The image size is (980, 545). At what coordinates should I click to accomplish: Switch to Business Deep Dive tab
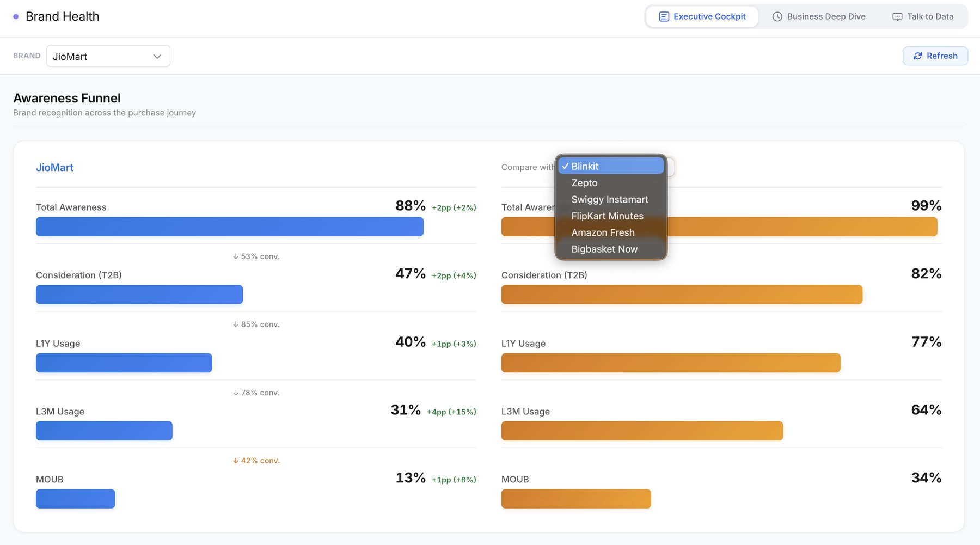(x=818, y=16)
